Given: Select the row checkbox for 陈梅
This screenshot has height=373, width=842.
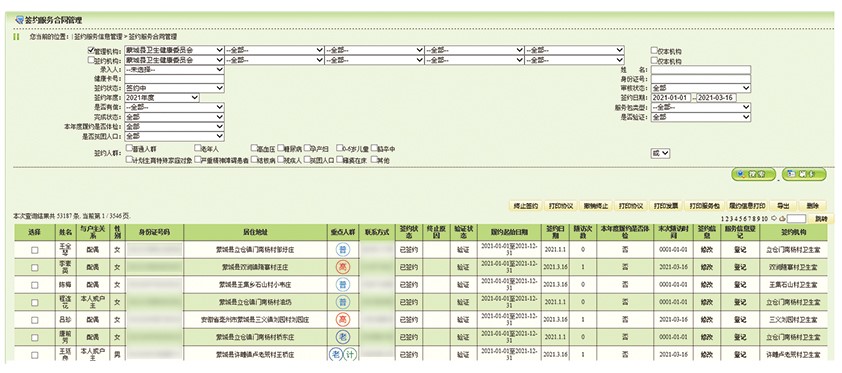Looking at the screenshot, I should [x=34, y=285].
